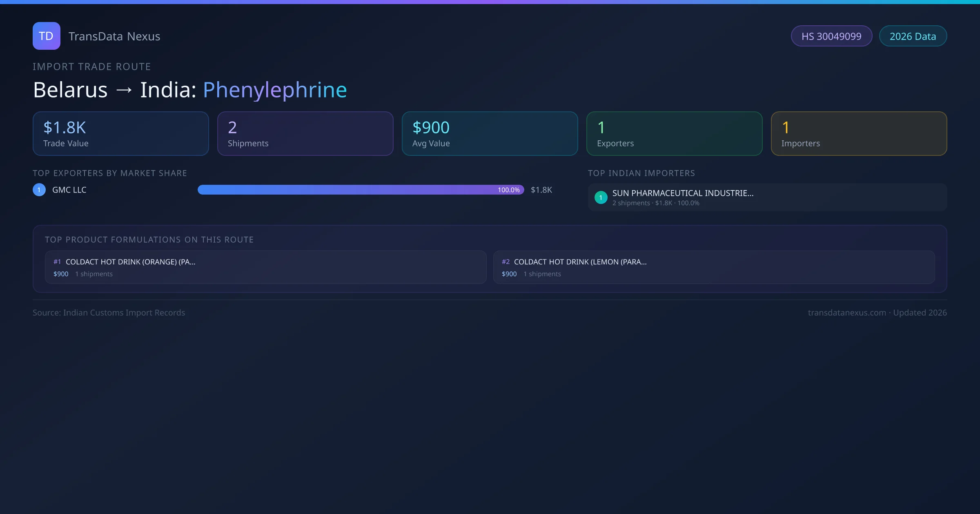Toggle the 2026 Data filter pill

pos(913,36)
